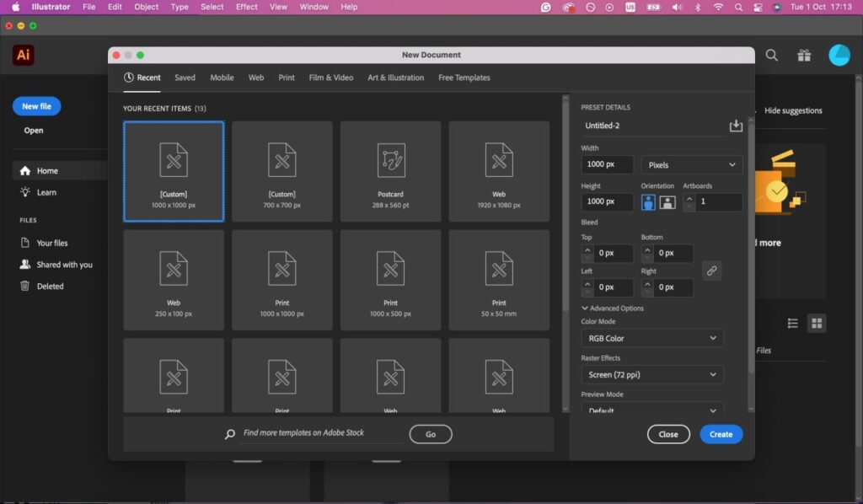Switch to the Web tab
This screenshot has width=863, height=504.
coord(256,78)
